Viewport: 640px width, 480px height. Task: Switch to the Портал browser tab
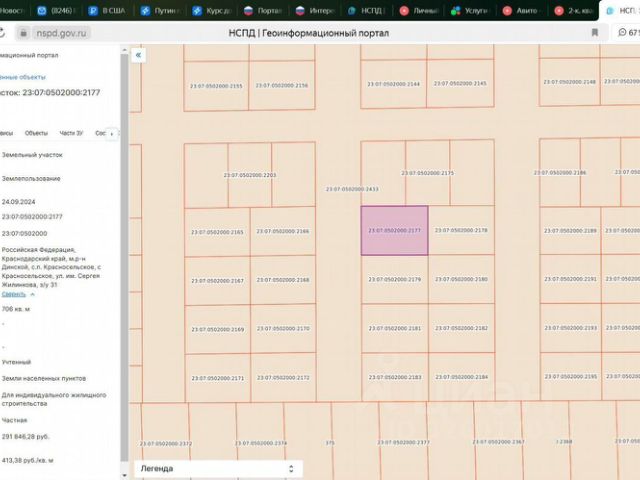click(x=263, y=11)
